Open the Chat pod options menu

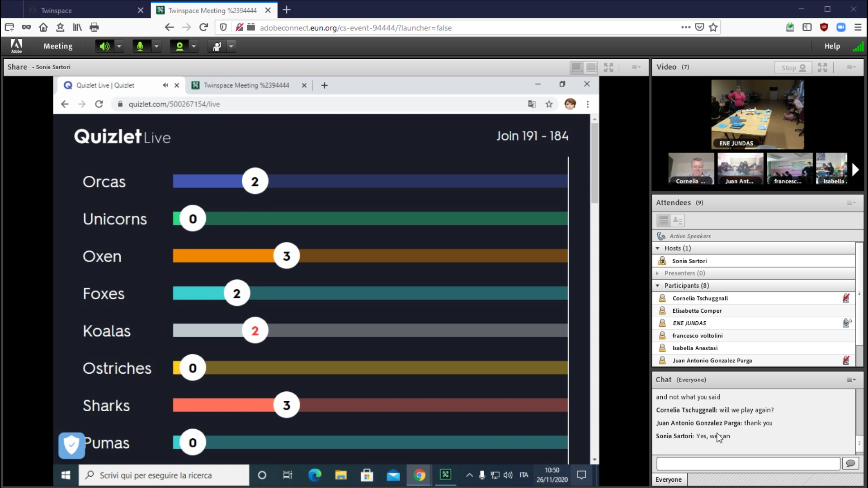(851, 380)
